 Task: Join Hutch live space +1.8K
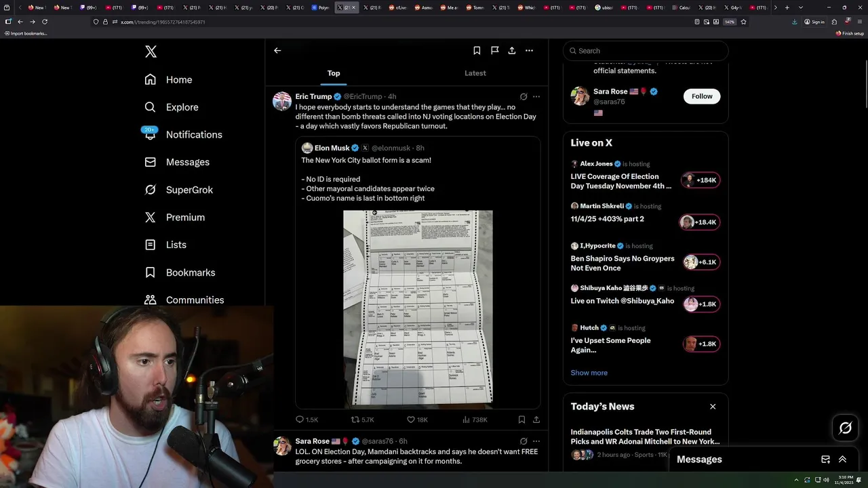click(x=701, y=344)
